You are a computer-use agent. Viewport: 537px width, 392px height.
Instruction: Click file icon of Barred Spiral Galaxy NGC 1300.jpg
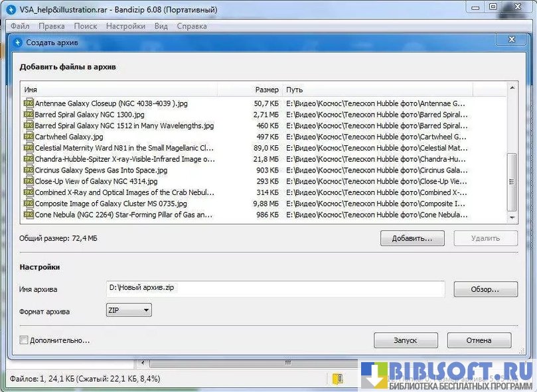29,115
